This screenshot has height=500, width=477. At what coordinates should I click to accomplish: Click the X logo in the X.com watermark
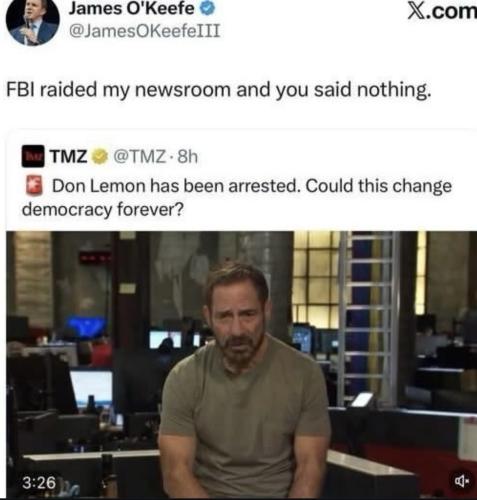click(415, 12)
